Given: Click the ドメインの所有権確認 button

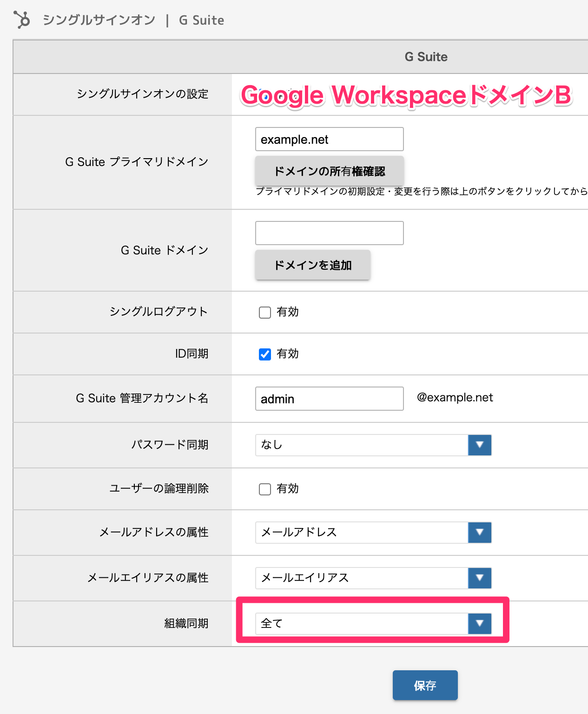Looking at the screenshot, I should coord(330,171).
